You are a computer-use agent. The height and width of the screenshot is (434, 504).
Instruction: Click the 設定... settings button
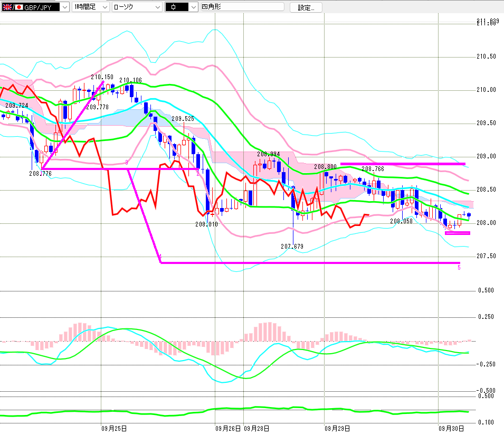[x=306, y=7]
